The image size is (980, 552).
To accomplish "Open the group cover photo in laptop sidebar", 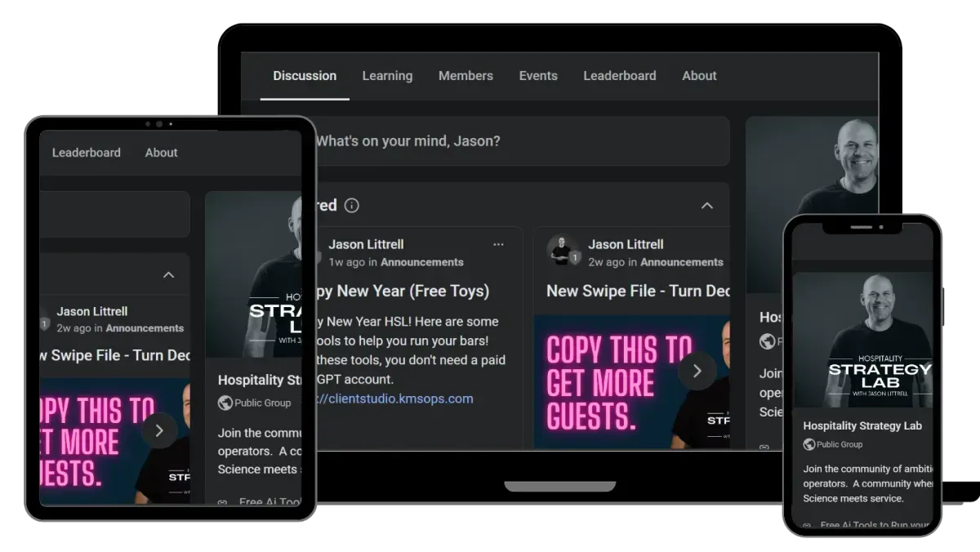I will tap(812, 204).
